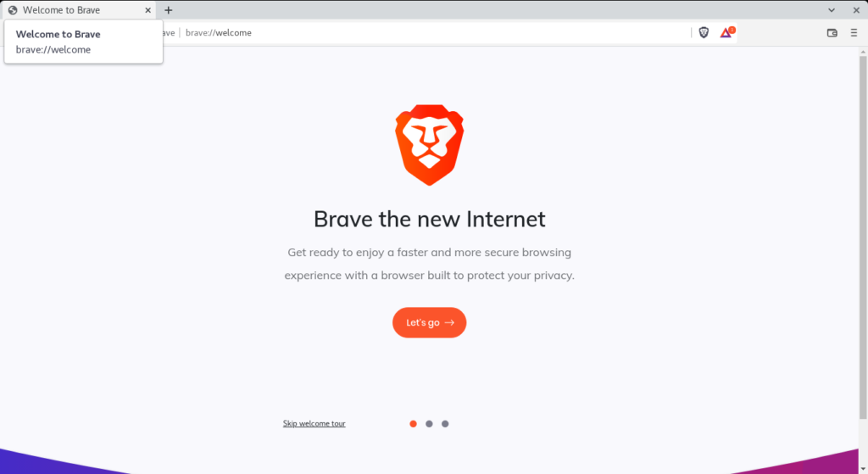Click the Let's go button
This screenshot has width=868, height=474.
pyautogui.click(x=430, y=323)
